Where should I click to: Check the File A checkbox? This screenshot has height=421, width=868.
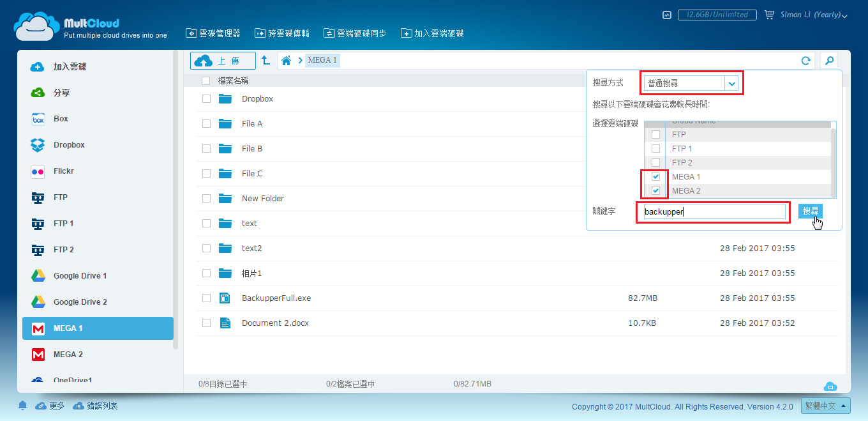(206, 123)
